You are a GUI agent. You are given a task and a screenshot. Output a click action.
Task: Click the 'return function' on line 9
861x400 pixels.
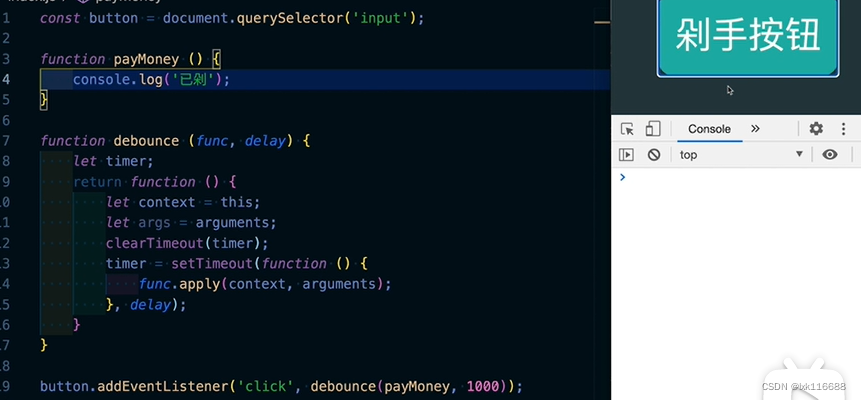[x=135, y=182]
